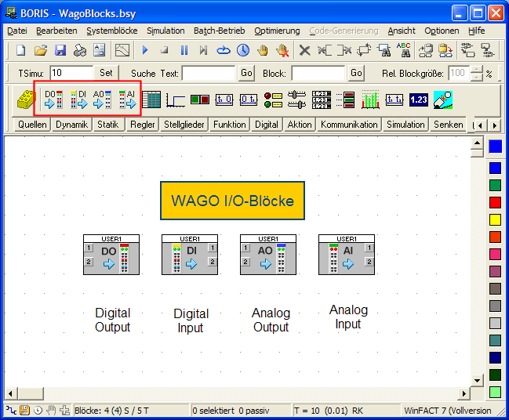Click the TSimu input field
Viewport: 509px width, 420px height.
click(x=71, y=73)
